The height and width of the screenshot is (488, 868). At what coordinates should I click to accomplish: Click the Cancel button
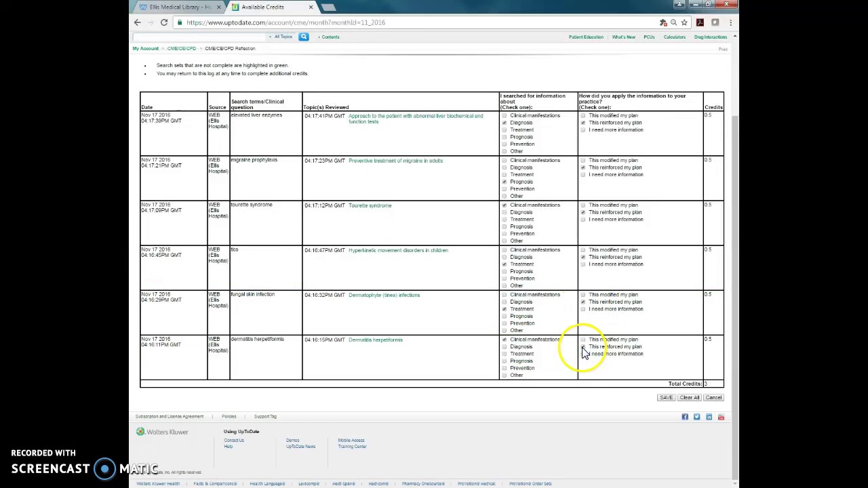point(713,398)
